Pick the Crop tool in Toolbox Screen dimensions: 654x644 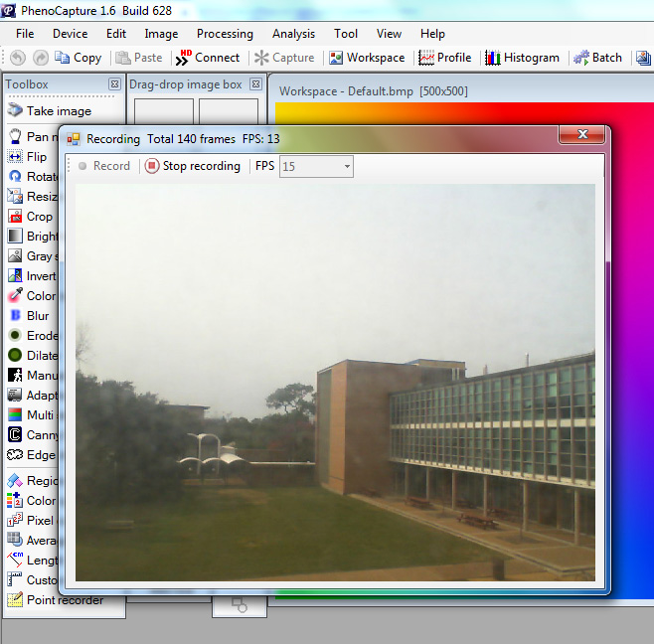[31, 217]
